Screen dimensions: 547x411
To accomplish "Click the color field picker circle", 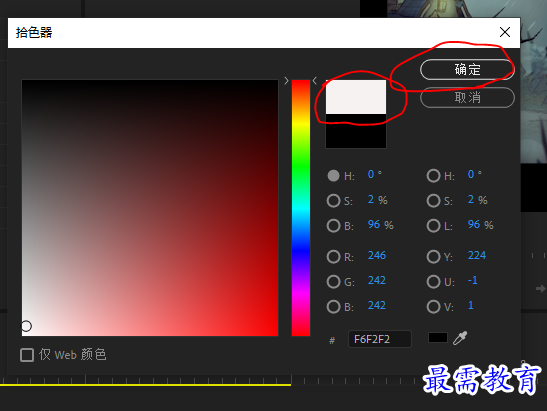I will (26, 326).
